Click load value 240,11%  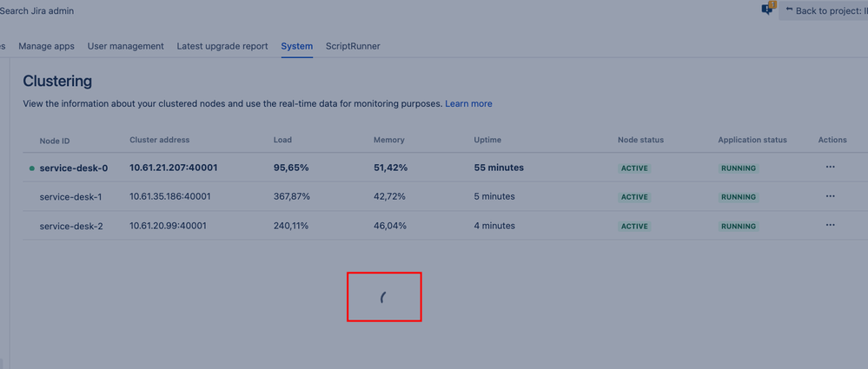click(x=291, y=226)
